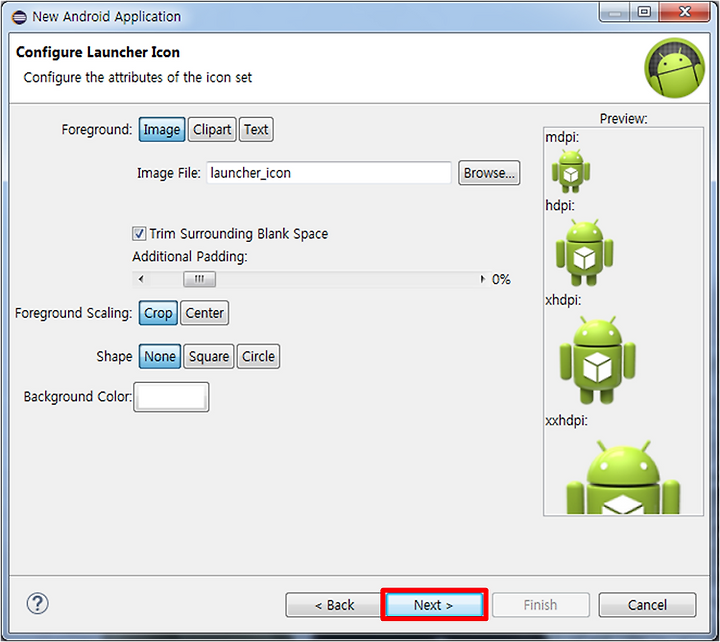Choose the Circle shape option

tap(258, 356)
